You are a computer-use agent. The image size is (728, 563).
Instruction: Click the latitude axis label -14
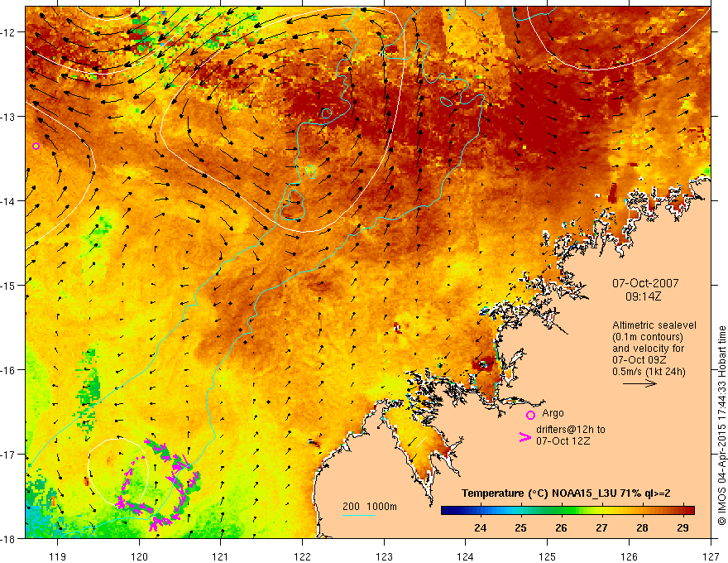(x=9, y=201)
